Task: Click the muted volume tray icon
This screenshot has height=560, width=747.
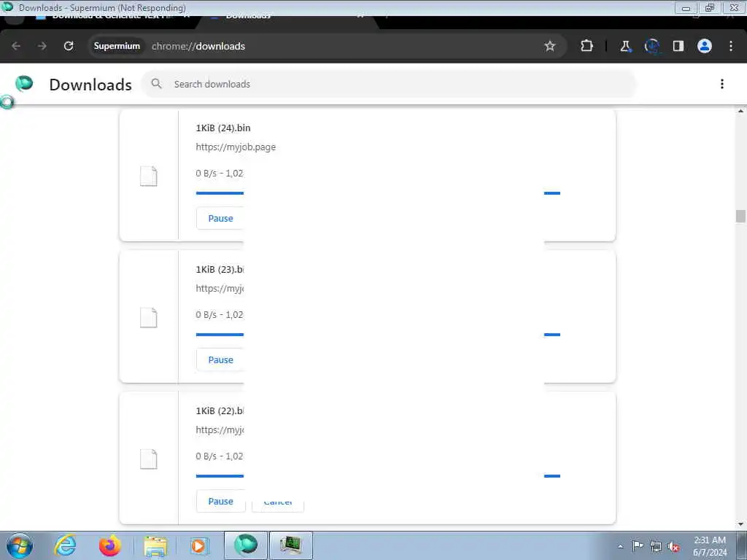Action: 673,546
